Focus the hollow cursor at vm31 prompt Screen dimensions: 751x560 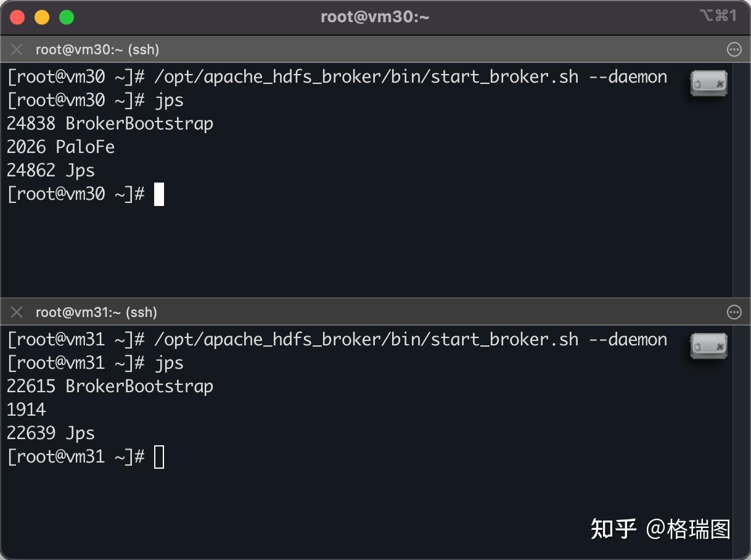pyautogui.click(x=159, y=457)
